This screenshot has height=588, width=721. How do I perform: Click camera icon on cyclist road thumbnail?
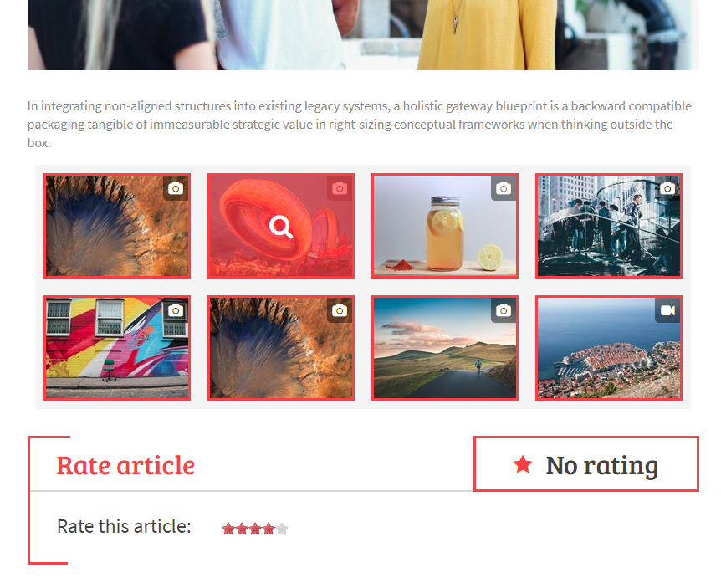[504, 311]
